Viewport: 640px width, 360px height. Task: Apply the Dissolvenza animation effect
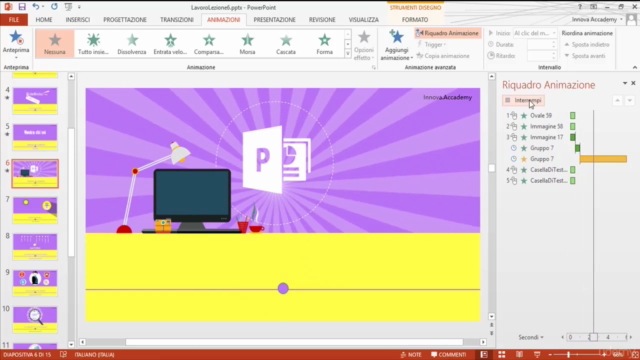pos(131,44)
